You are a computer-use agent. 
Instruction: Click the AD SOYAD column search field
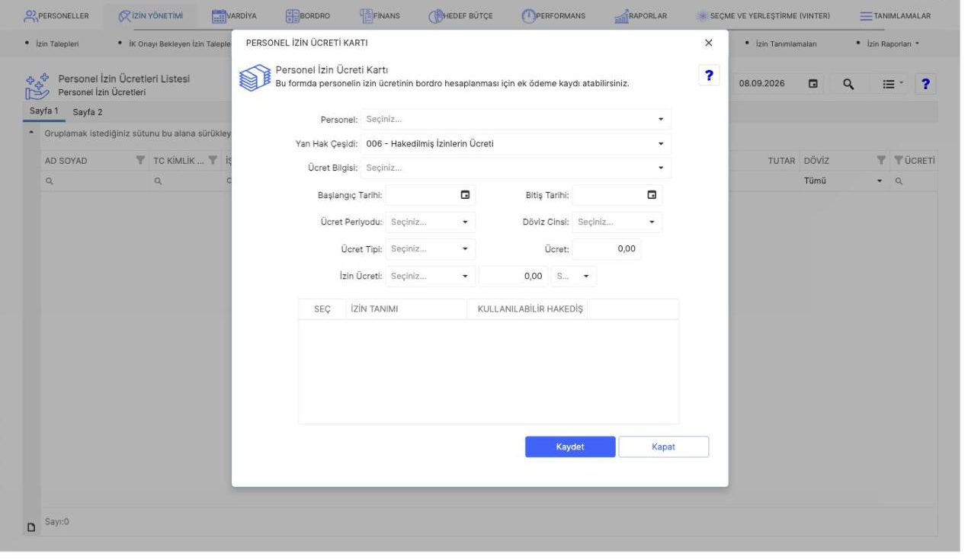(94, 183)
